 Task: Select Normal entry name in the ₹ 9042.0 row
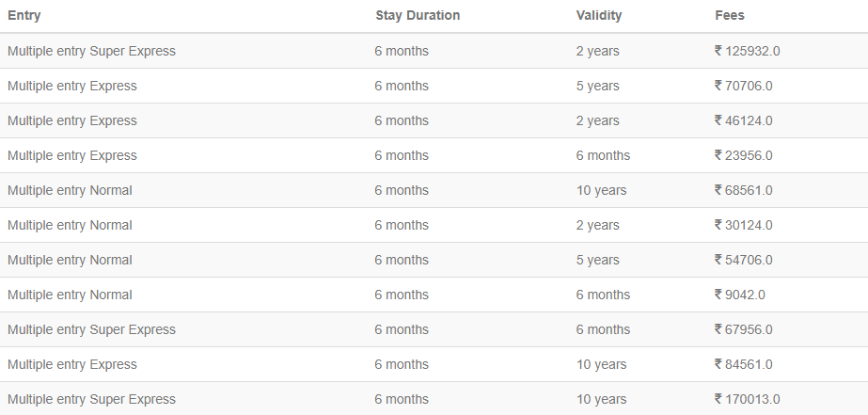[x=70, y=295]
